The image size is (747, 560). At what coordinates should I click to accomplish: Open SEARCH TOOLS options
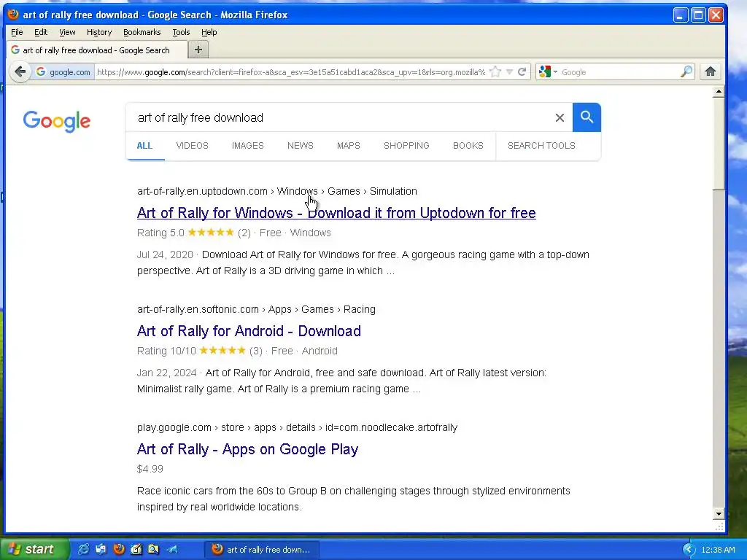click(541, 146)
